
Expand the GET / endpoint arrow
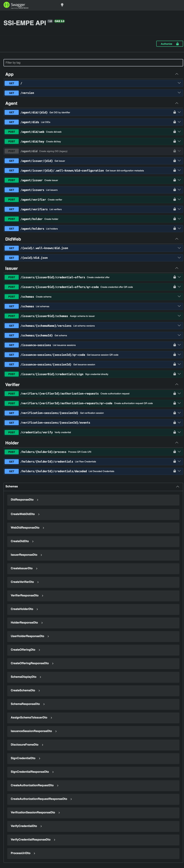(x=179, y=83)
